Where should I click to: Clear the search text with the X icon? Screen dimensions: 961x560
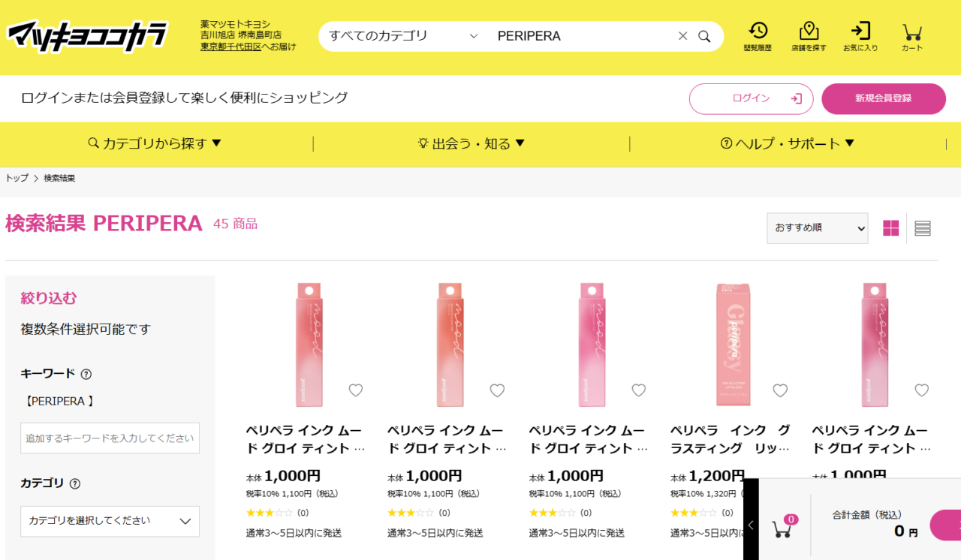[682, 36]
